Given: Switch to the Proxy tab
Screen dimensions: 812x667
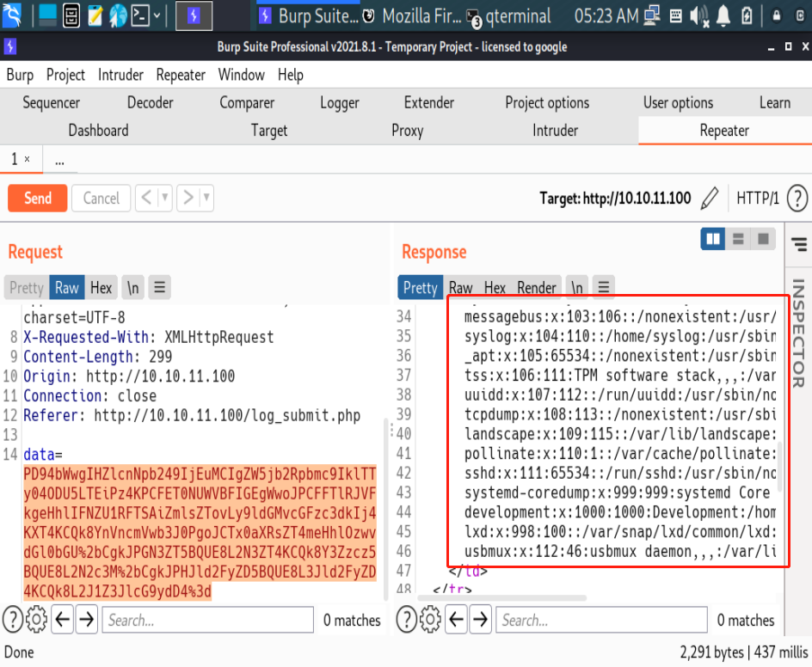Looking at the screenshot, I should (408, 131).
